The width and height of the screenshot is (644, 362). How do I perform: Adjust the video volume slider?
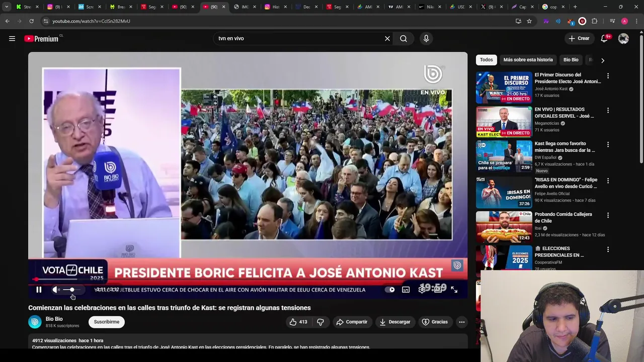72,290
